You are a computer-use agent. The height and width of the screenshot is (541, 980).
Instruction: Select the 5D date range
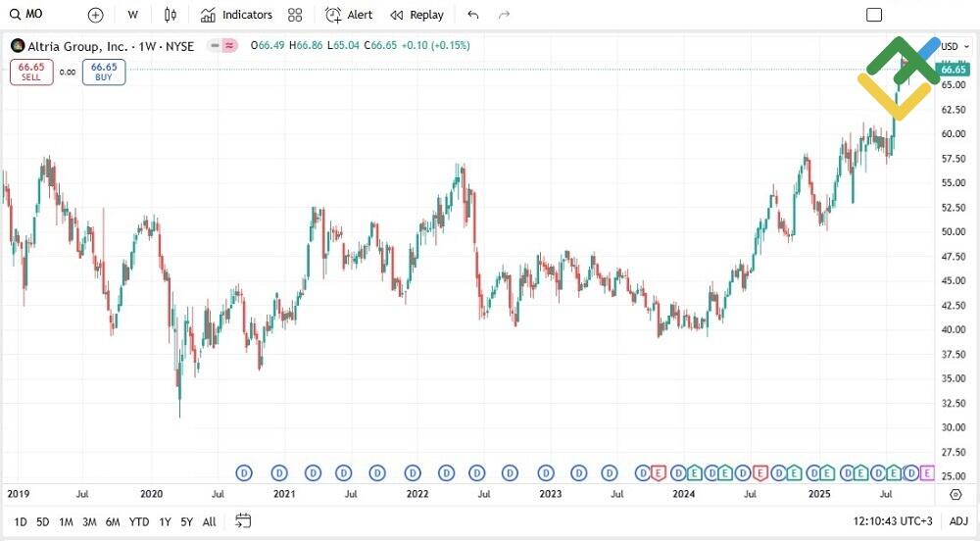(42, 521)
